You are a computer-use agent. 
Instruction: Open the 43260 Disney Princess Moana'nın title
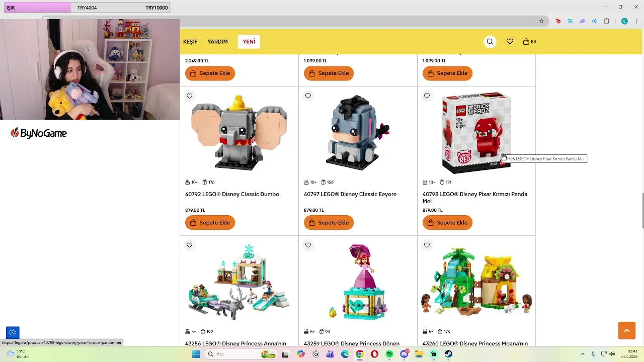(x=475, y=343)
